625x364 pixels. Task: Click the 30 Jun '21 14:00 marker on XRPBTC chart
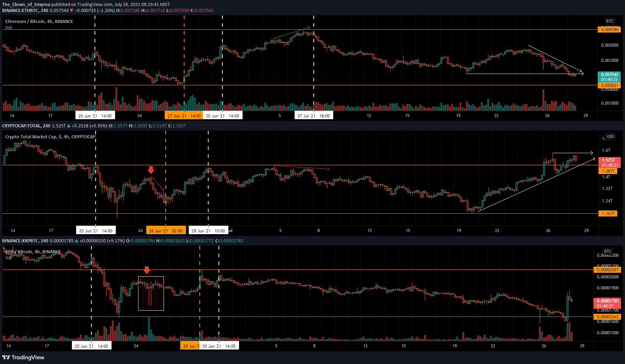click(x=219, y=346)
